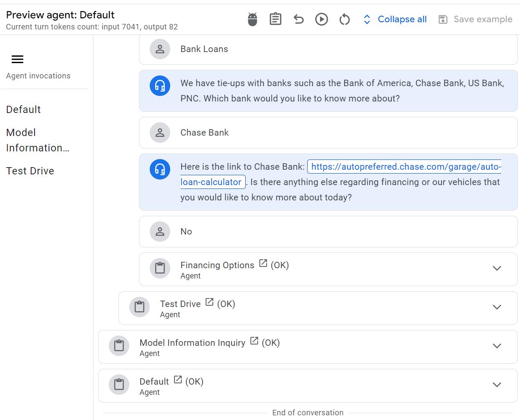Viewport: 520px width, 420px height.
Task: Open Test Drive agent external link icon
Action: click(209, 302)
